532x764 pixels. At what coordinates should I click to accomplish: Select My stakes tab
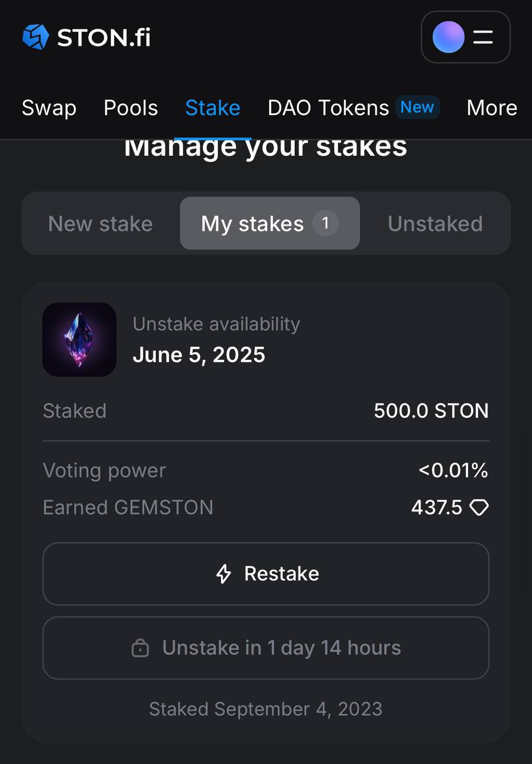270,223
